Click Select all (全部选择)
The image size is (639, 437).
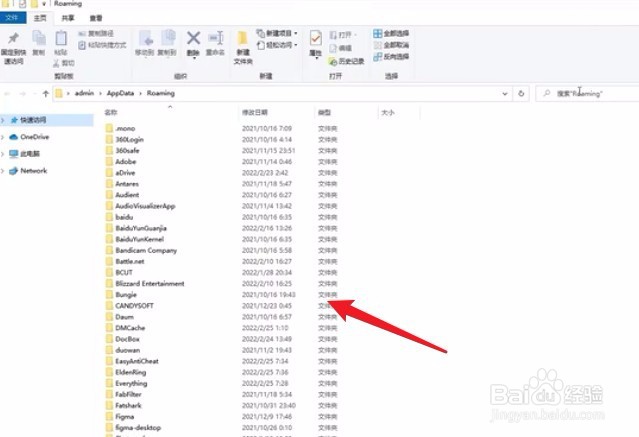point(391,33)
